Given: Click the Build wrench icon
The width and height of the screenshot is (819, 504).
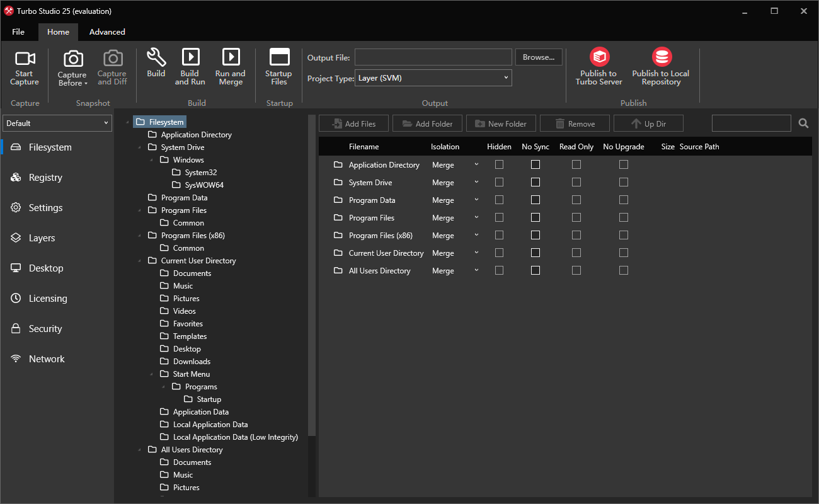Looking at the screenshot, I should click(156, 57).
